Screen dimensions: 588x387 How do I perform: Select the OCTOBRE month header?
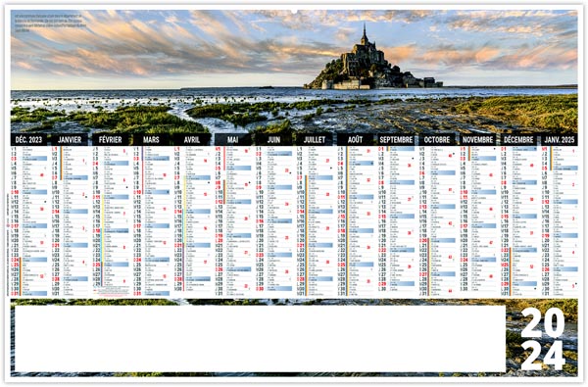click(437, 140)
